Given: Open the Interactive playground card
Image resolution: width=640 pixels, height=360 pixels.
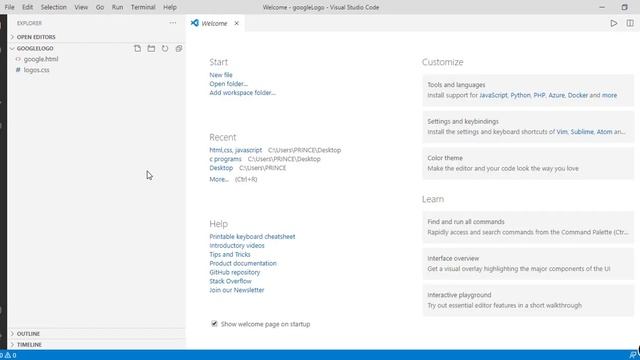Looking at the screenshot, I should tap(528, 300).
